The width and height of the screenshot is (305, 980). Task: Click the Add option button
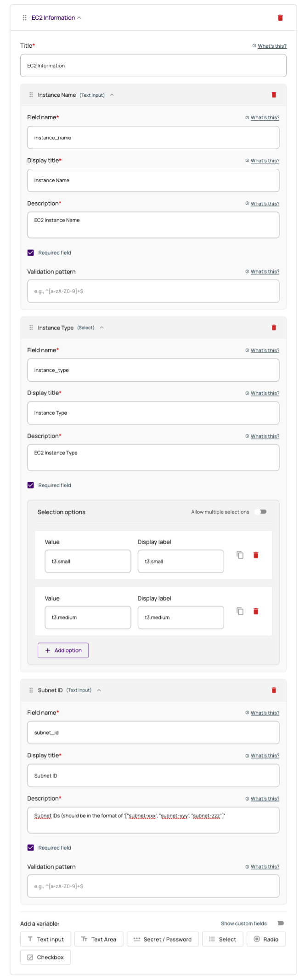click(63, 650)
